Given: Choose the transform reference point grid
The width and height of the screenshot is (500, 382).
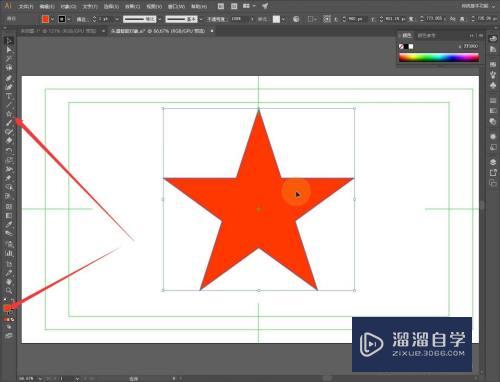Looking at the screenshot, I should (327, 19).
